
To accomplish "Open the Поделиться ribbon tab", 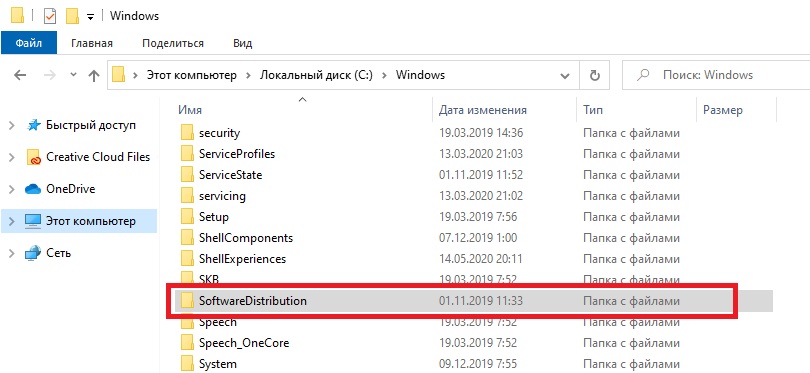I will click(173, 43).
